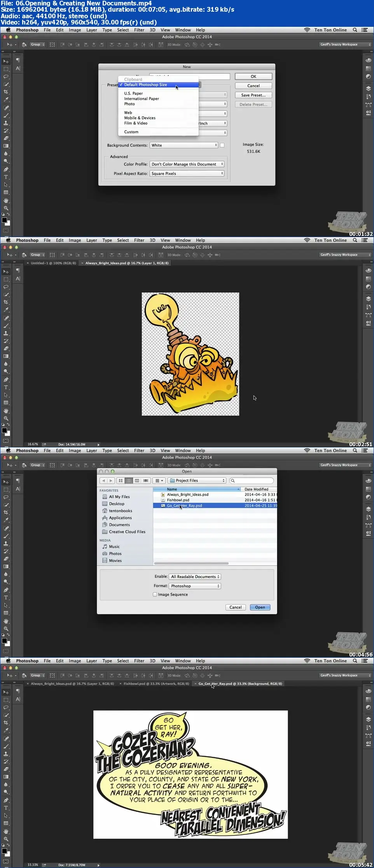Select Type tool in light bulb frame

click(6, 388)
